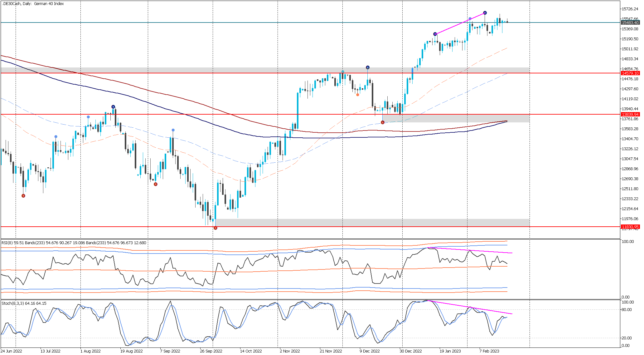Click the 7 Feb 2023 date label
Viewport: 644px width, 355px height.
489,351
